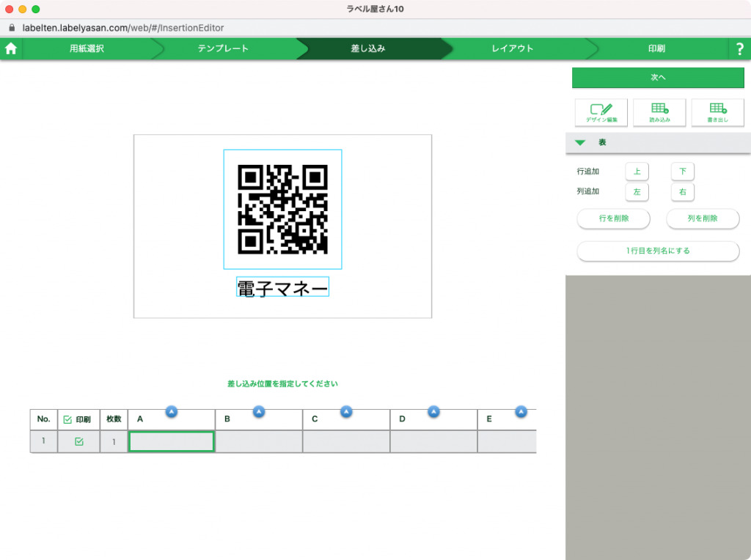Click the cell in column E row 1
The image size is (751, 560).
[x=508, y=441]
